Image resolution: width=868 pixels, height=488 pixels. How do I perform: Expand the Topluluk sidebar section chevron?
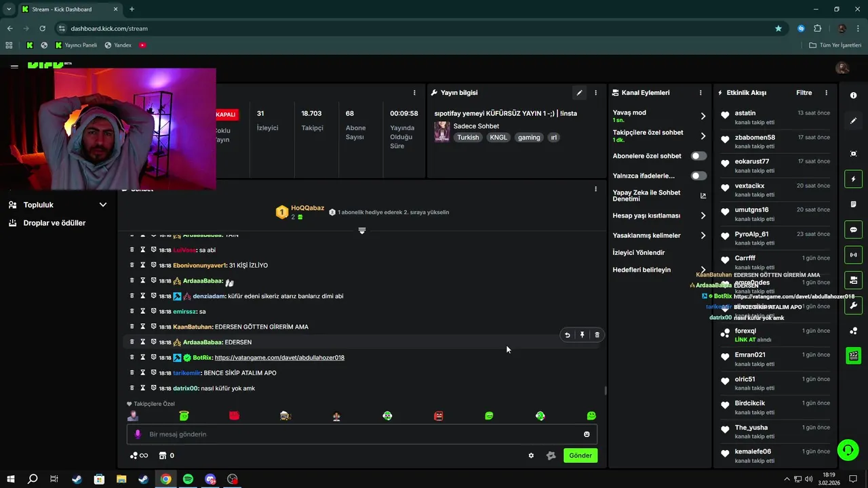coord(103,205)
